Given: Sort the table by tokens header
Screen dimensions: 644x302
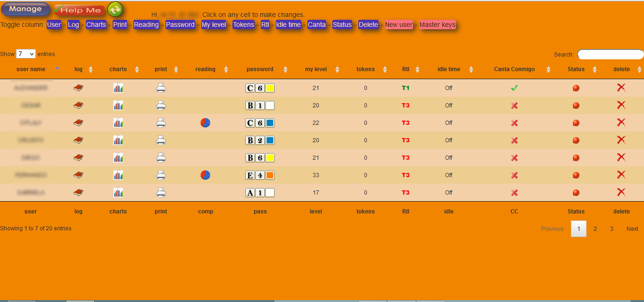Looking at the screenshot, I should (x=365, y=69).
